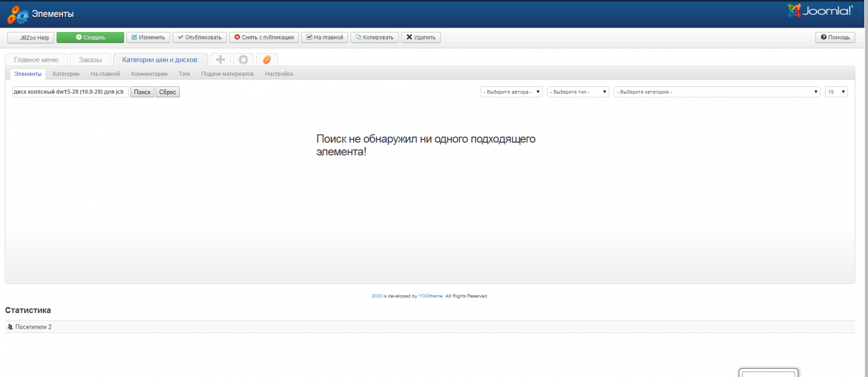The height and width of the screenshot is (377, 868).
Task: Click the Удалить delete button
Action: [x=420, y=37]
